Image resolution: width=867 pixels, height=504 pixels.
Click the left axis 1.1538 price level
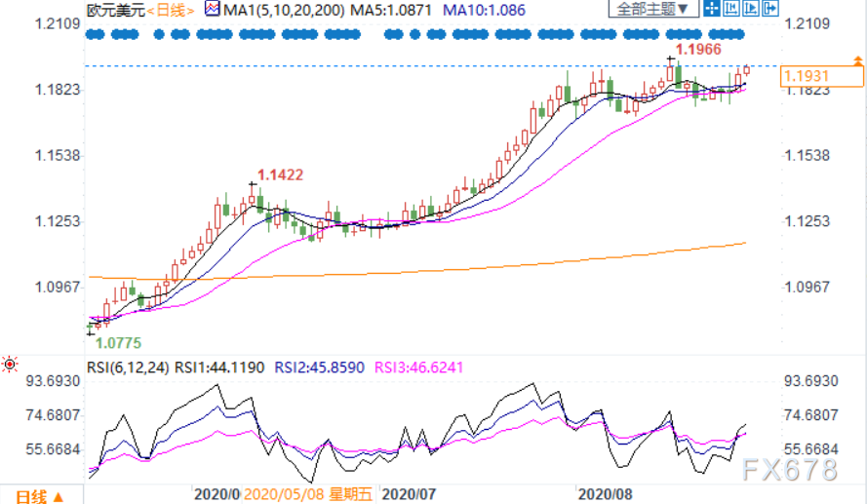(x=58, y=155)
